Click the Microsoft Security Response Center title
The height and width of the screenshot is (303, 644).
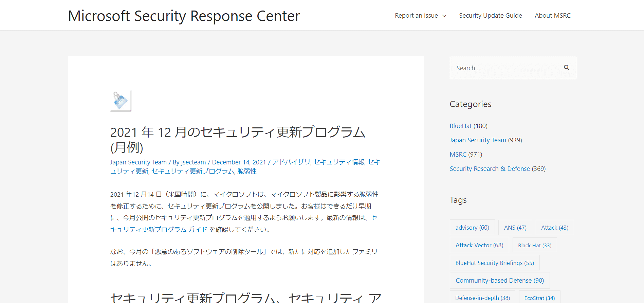[x=184, y=16]
